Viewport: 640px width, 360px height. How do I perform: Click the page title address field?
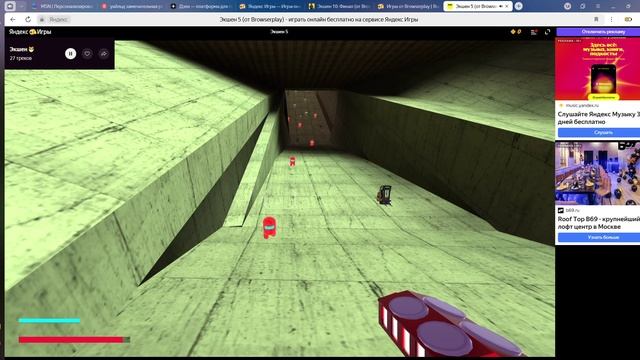tap(318, 19)
